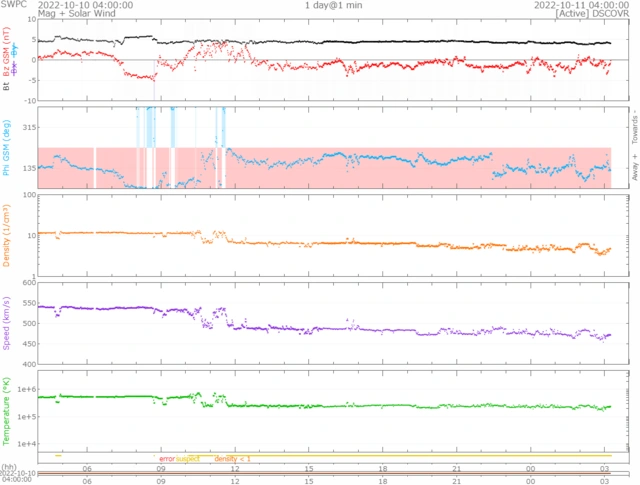Click the red 'error' legend entry
The image size is (640, 485).
(x=166, y=459)
